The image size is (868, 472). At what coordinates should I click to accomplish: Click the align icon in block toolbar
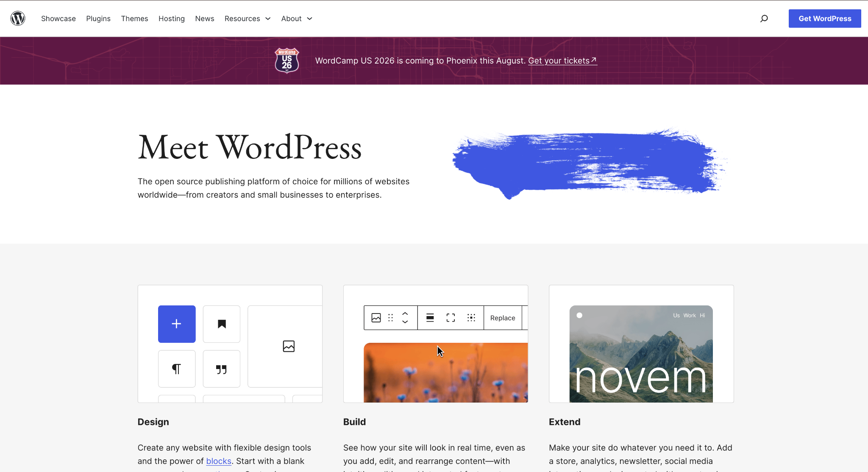pyautogui.click(x=430, y=318)
